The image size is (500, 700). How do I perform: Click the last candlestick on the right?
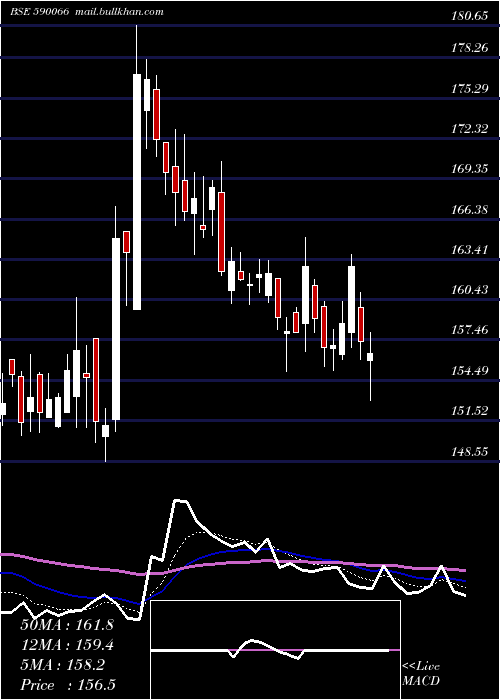tap(370, 366)
